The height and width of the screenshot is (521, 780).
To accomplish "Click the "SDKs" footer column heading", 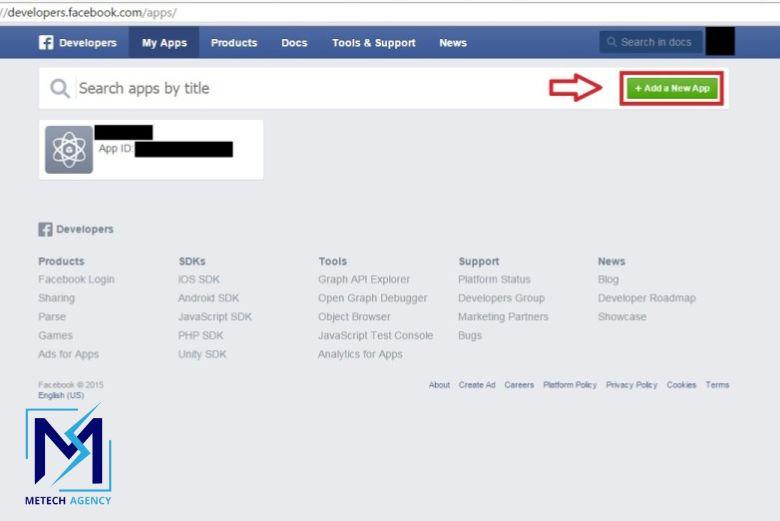I will tap(192, 261).
